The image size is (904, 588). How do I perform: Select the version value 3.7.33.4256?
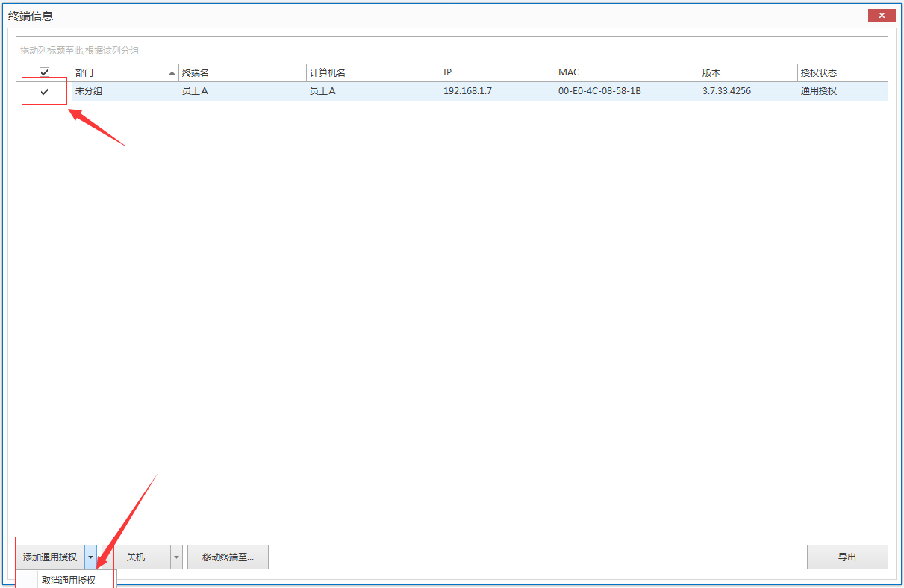[x=726, y=91]
